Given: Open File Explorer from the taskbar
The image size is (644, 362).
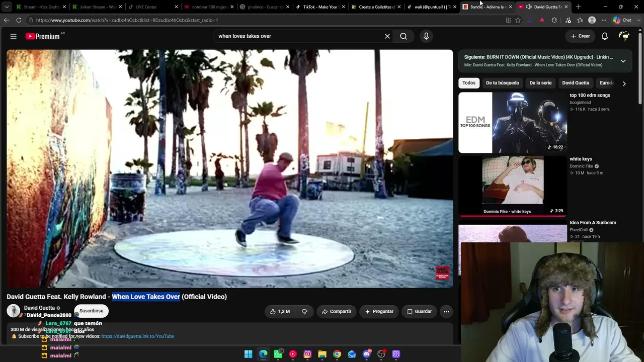Looking at the screenshot, I should pos(323,354).
